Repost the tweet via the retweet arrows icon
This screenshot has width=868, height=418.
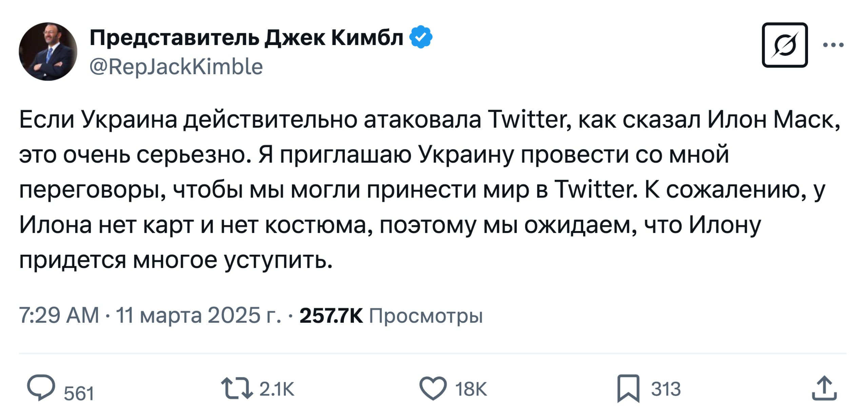click(237, 388)
